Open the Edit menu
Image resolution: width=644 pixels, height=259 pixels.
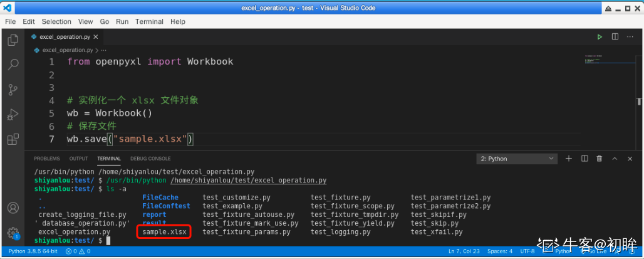[x=29, y=21]
